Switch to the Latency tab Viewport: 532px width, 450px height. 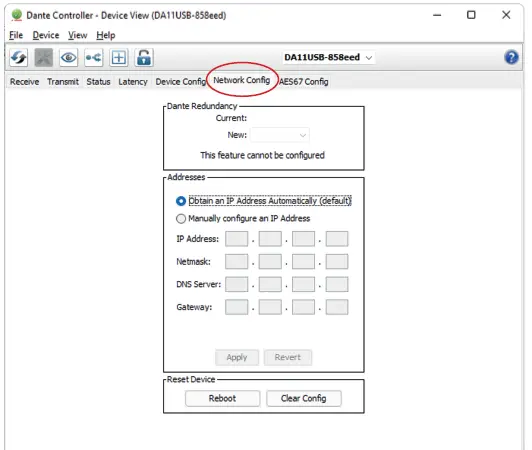[133, 82]
